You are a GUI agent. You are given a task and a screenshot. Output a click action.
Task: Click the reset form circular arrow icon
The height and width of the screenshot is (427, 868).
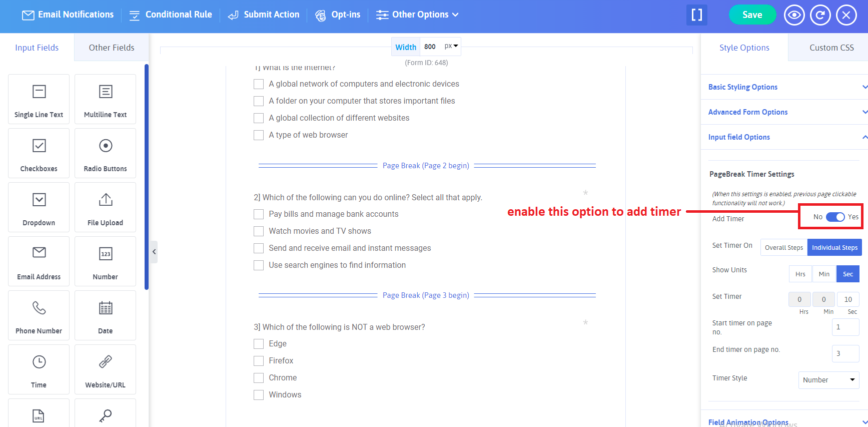(x=820, y=15)
